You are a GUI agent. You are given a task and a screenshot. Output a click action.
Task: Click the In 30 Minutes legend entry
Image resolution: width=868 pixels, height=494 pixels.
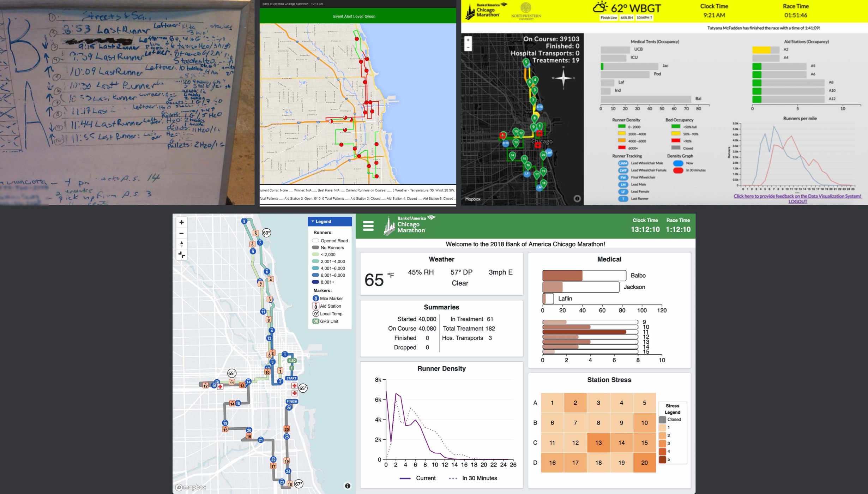tap(473, 478)
